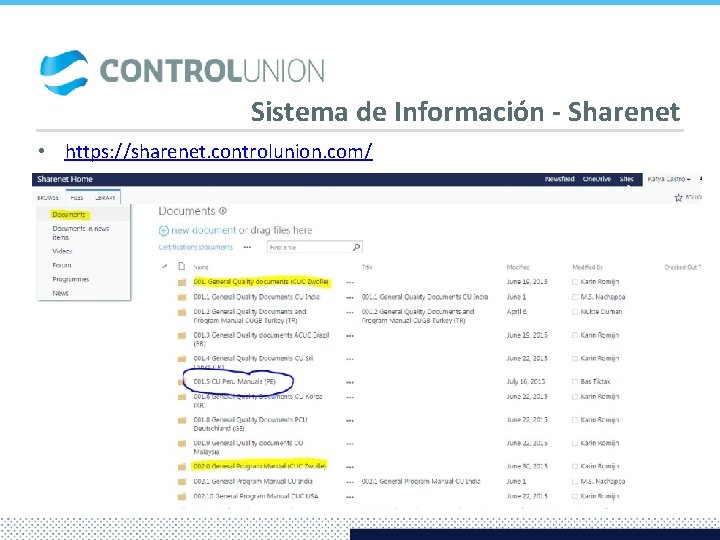Open Videos in the left navigation

coord(62,251)
